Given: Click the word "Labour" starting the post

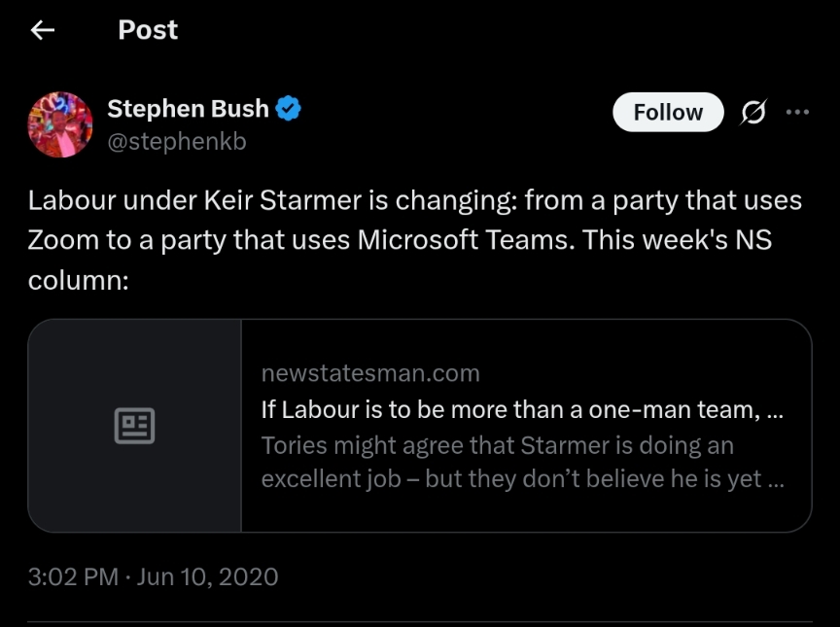Looking at the screenshot, I should 68,201.
